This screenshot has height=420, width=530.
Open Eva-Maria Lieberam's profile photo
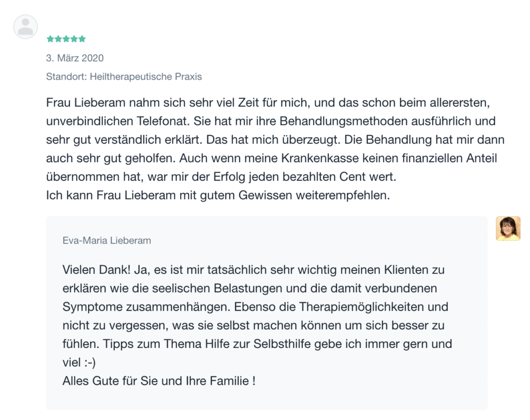tap(508, 228)
